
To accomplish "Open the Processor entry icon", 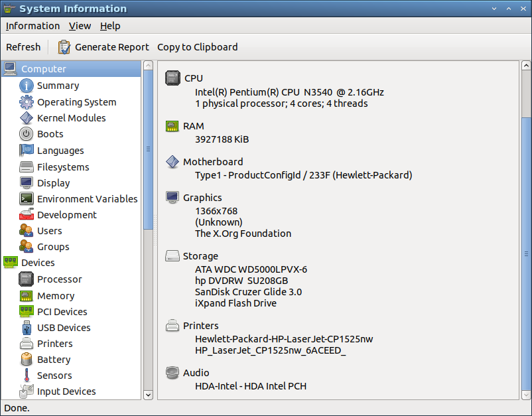I will click(27, 279).
